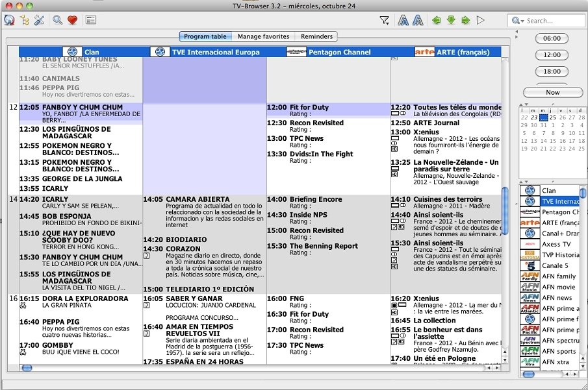The width and height of the screenshot is (588, 390).
Task: Click the Now button
Action: point(553,92)
